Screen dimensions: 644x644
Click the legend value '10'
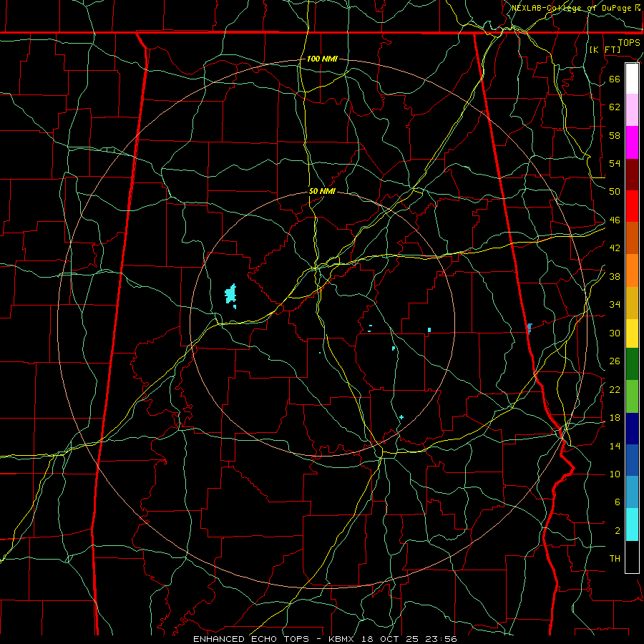(x=615, y=474)
